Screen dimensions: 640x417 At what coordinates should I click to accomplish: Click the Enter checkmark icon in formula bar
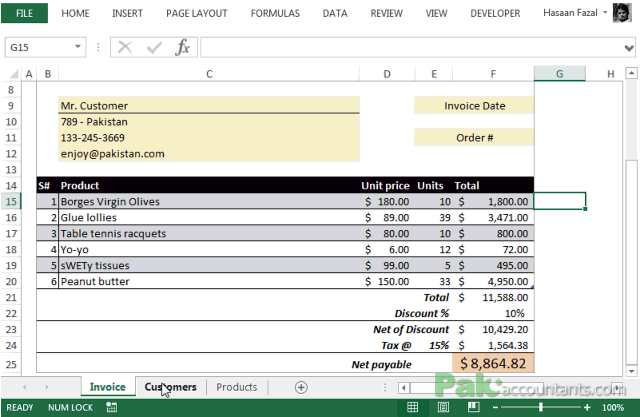pos(154,48)
